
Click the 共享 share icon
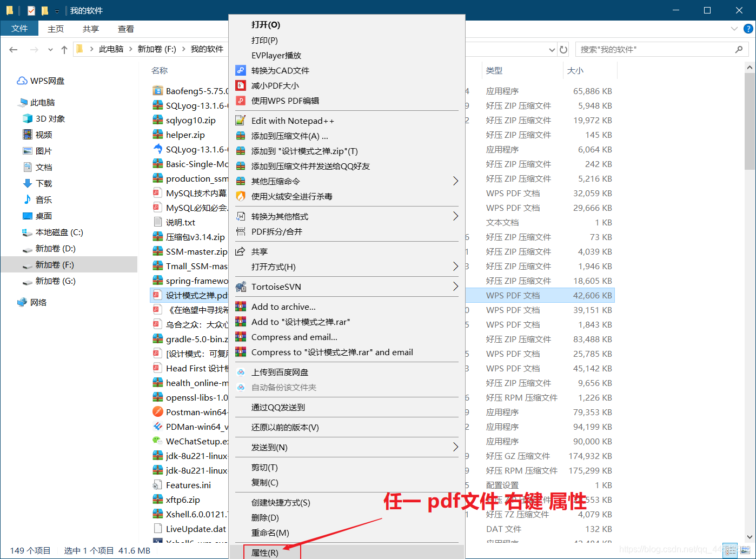click(241, 251)
